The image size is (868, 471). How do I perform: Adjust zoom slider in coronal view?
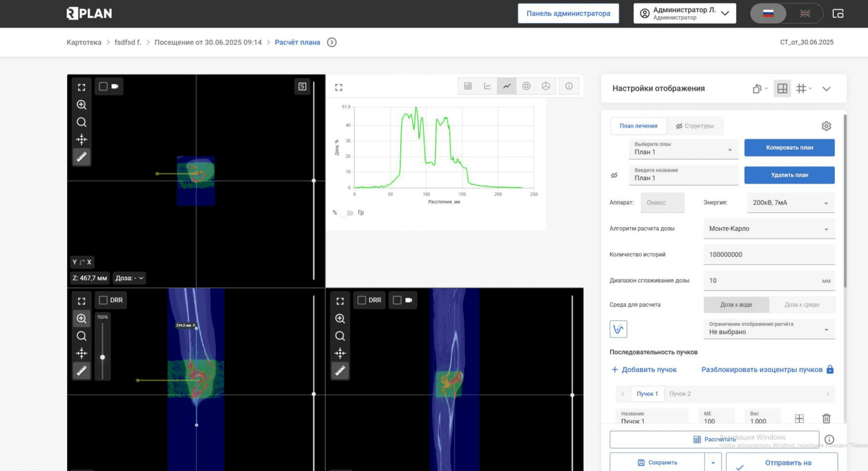pos(103,357)
